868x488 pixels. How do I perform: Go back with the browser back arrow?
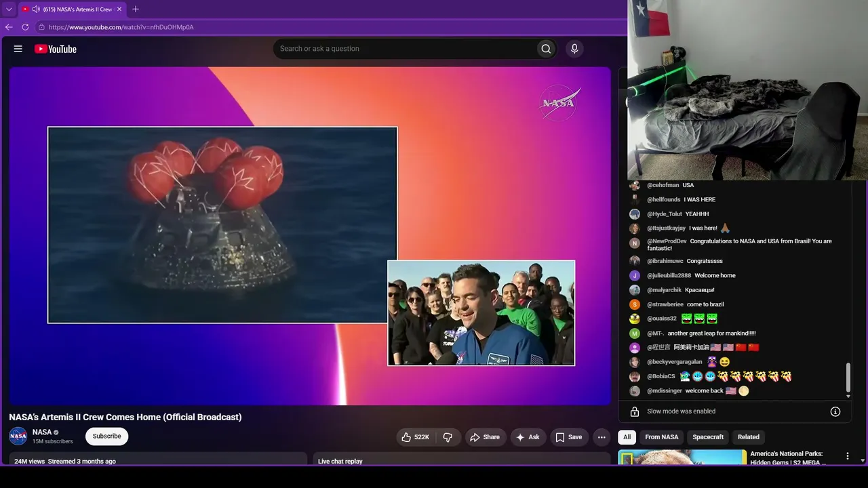pos(9,27)
